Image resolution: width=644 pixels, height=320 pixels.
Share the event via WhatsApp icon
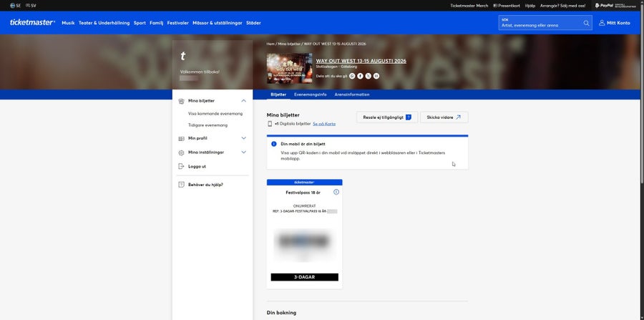click(x=352, y=76)
